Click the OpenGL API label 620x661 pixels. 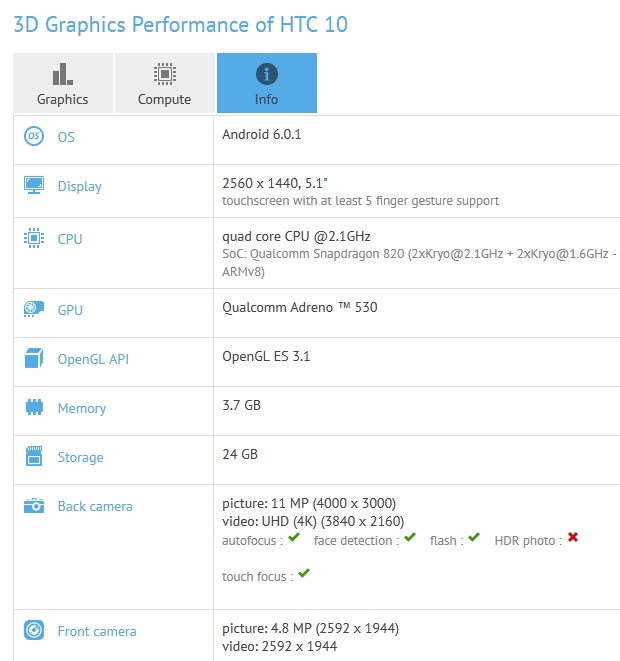click(x=93, y=359)
